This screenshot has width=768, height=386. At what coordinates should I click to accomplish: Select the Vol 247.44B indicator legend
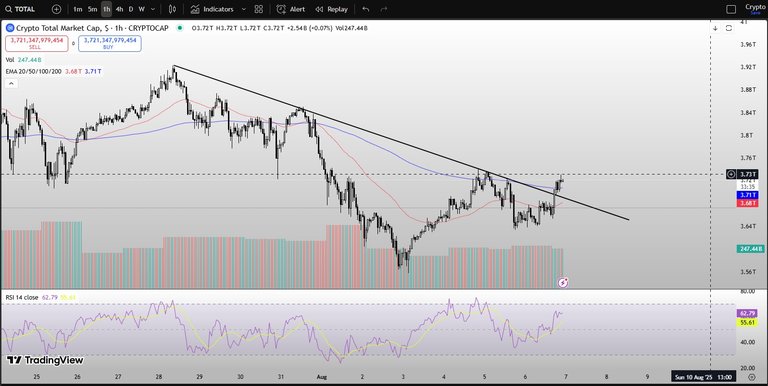pos(24,60)
